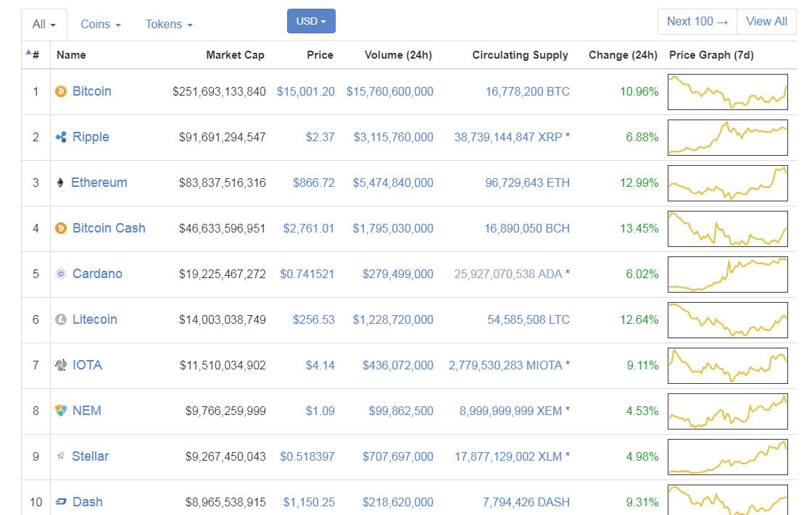Click the Ripple logo icon
Viewport: 812px width, 515px height.
point(61,137)
